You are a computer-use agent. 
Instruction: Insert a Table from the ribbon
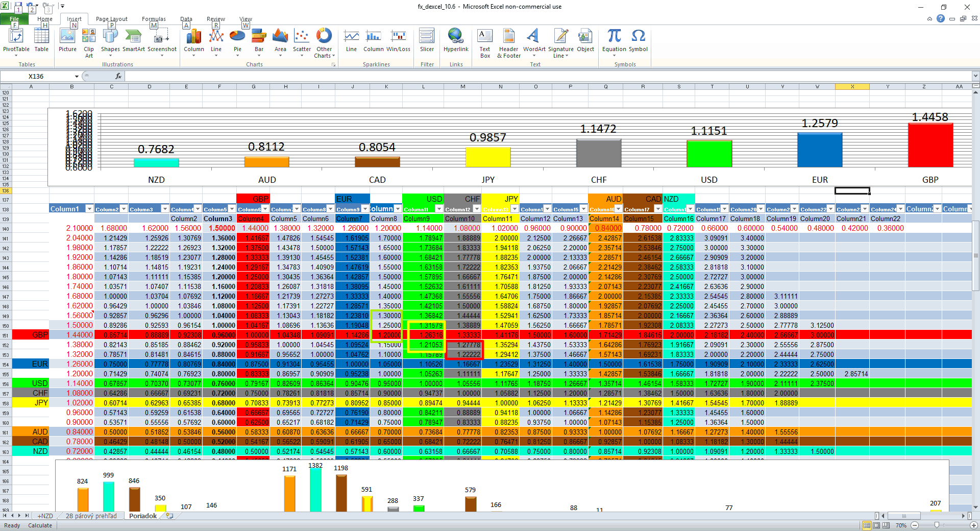(41, 41)
